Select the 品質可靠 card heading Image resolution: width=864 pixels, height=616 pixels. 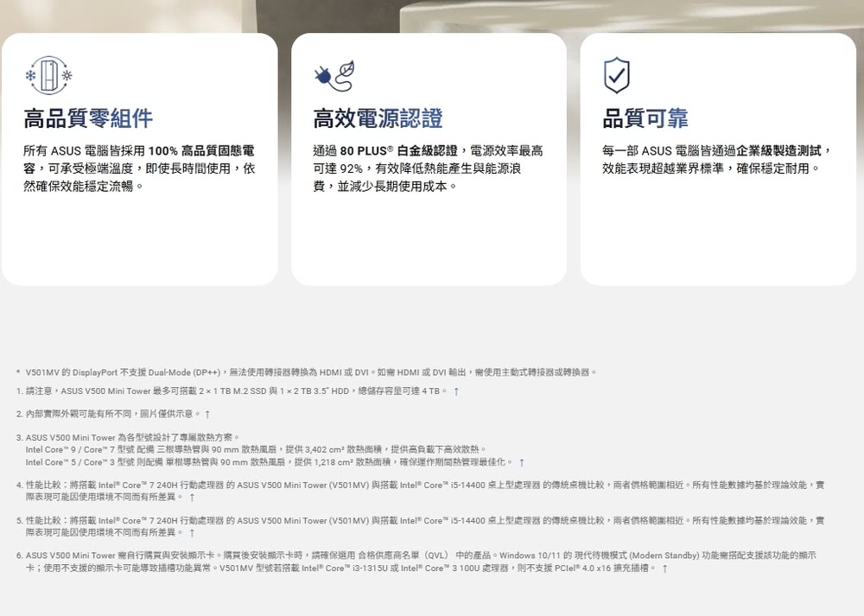click(645, 118)
